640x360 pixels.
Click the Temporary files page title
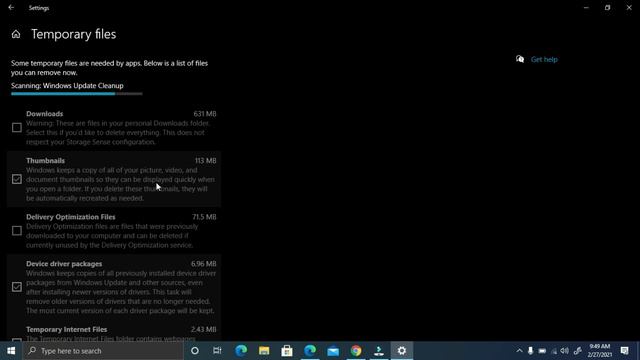point(73,34)
